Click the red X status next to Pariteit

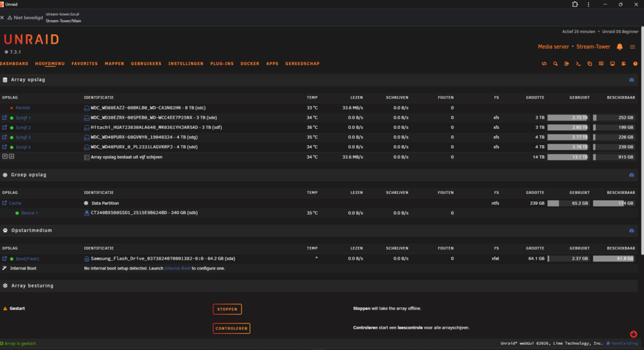[12, 108]
